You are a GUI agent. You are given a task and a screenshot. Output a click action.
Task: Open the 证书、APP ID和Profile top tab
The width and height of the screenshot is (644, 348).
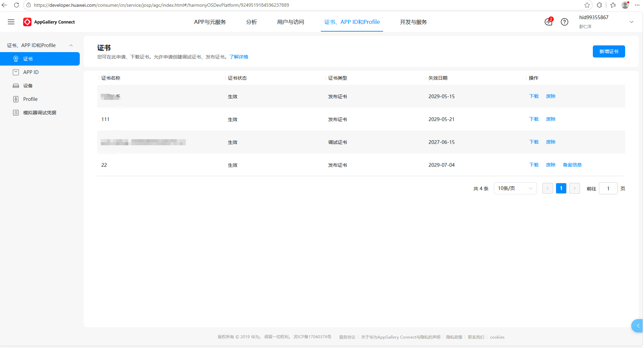pyautogui.click(x=352, y=22)
